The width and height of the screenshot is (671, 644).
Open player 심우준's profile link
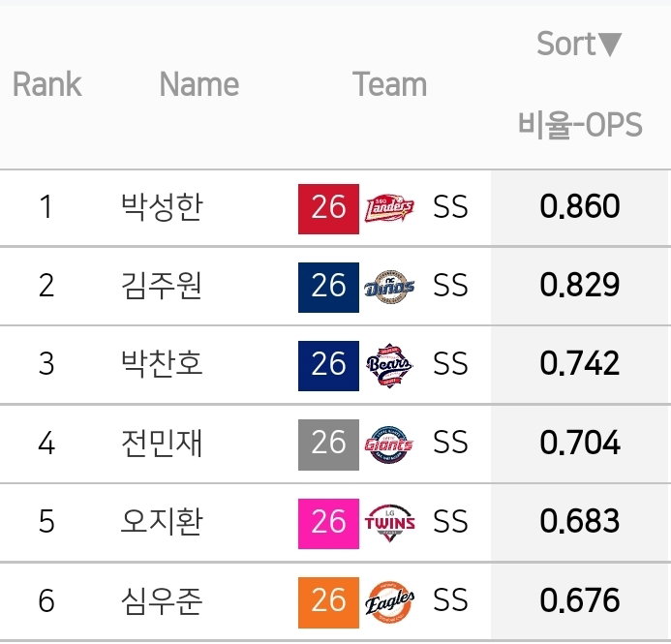[x=162, y=600]
